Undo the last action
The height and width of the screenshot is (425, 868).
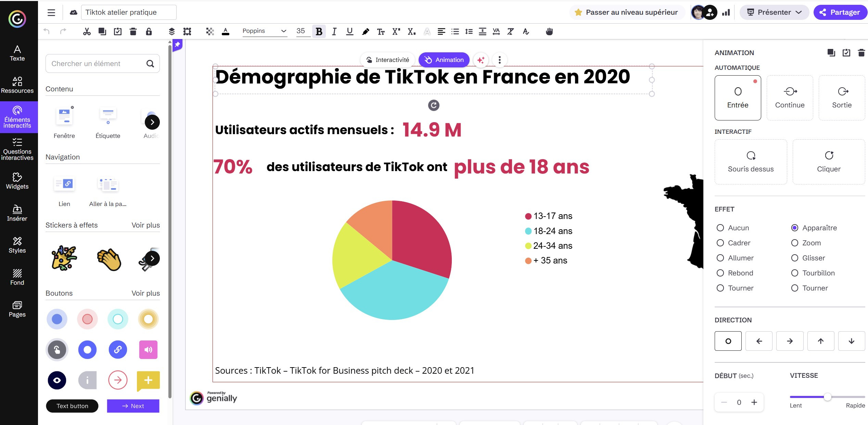(47, 31)
